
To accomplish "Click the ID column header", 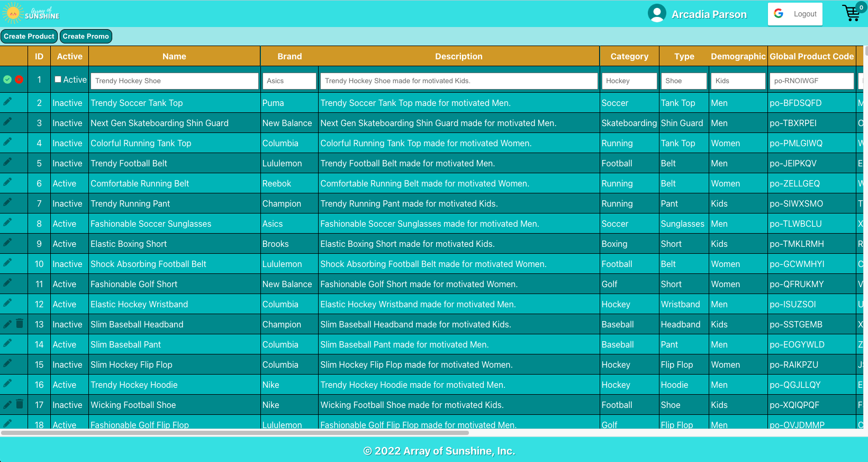I will coord(39,56).
